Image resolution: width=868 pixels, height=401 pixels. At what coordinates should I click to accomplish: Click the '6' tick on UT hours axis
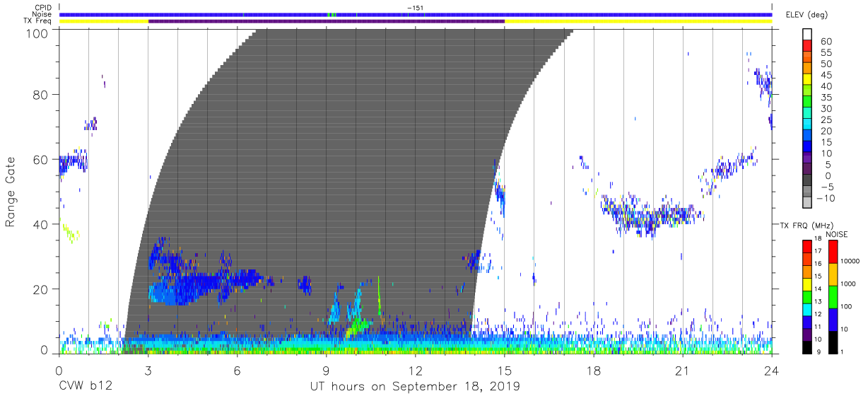click(x=237, y=370)
